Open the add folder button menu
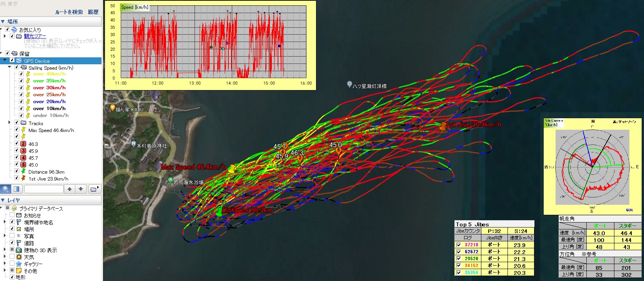This screenshot has width=644, height=281. pos(94,189)
